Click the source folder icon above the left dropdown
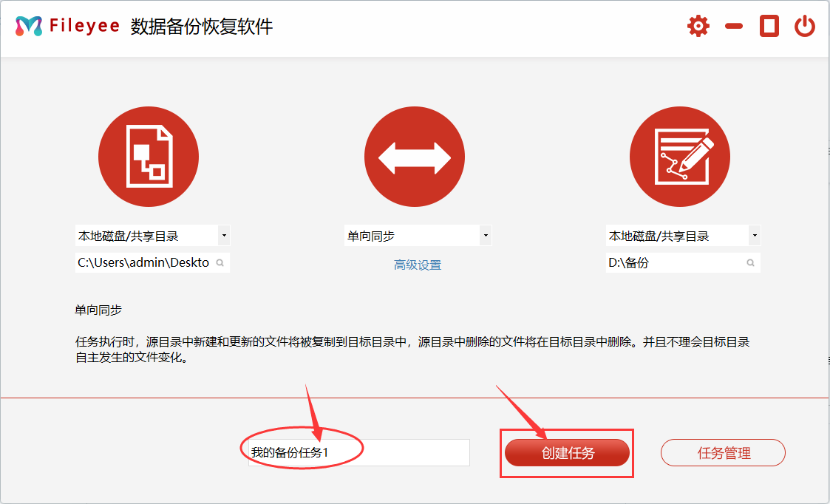The image size is (830, 504). 149,156
